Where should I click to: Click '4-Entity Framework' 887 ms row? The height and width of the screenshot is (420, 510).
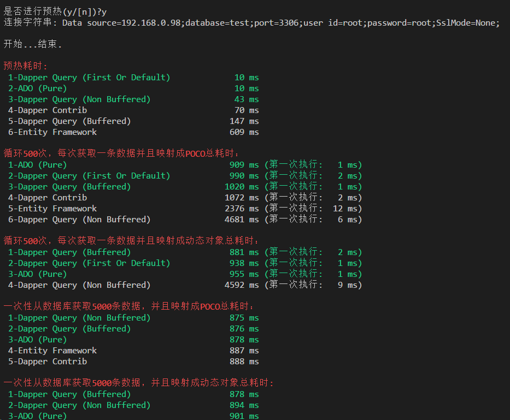coord(133,351)
